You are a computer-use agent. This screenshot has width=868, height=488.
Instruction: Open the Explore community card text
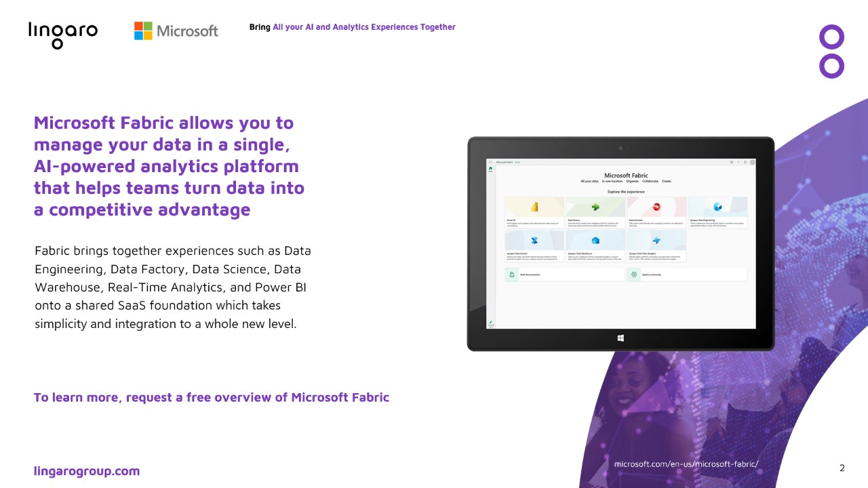pos(652,274)
